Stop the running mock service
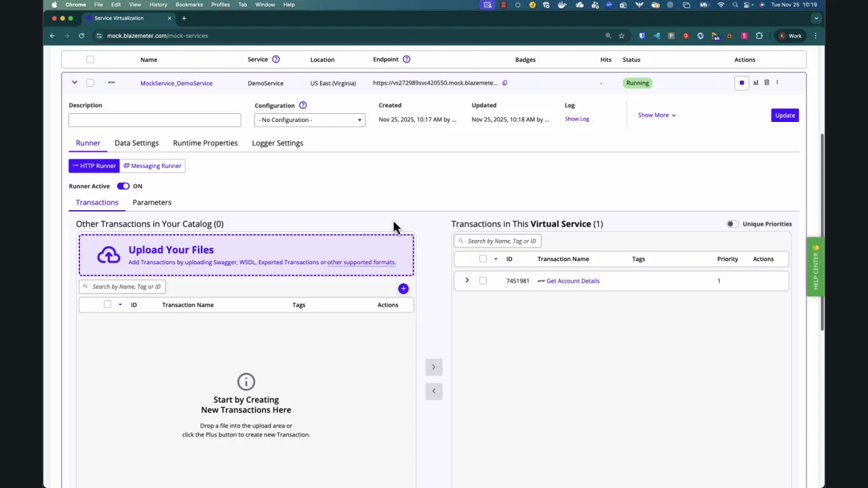Image resolution: width=868 pixels, height=488 pixels. [x=741, y=83]
